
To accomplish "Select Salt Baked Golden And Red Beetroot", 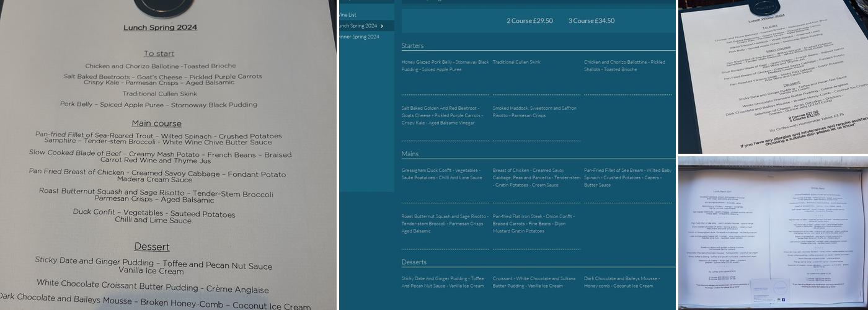I will click(442, 115).
